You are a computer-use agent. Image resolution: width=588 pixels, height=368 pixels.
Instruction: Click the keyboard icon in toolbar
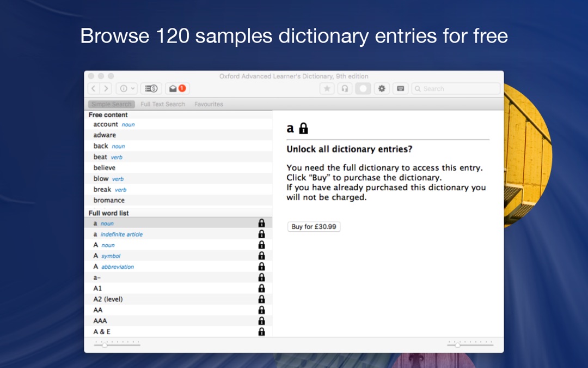[400, 88]
